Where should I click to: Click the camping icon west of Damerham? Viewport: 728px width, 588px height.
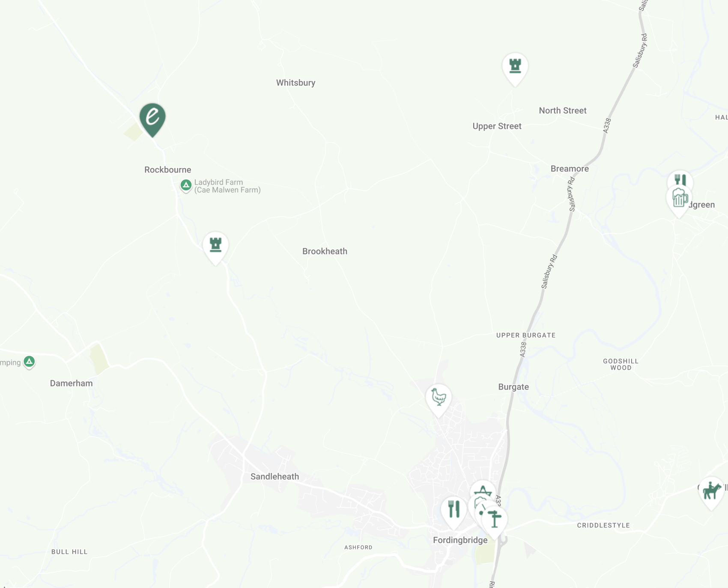pyautogui.click(x=29, y=362)
